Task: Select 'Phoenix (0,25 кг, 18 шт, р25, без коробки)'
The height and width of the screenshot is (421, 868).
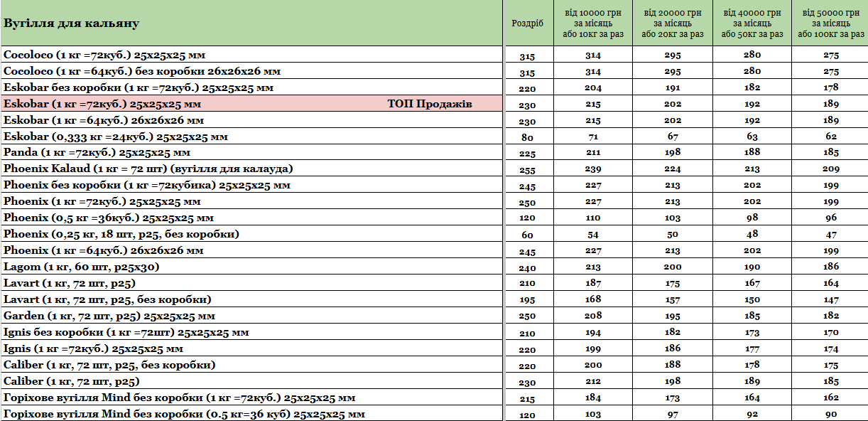Action: [x=121, y=234]
